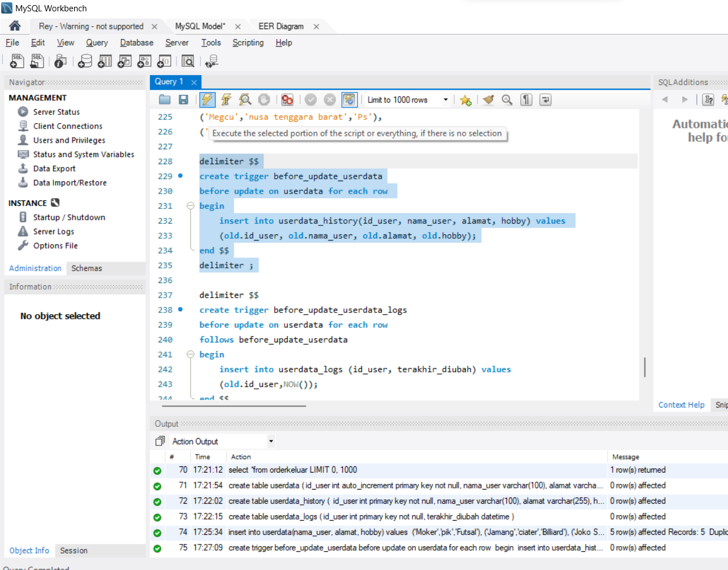Image resolution: width=728 pixels, height=570 pixels.
Task: Switch to the MySQL Model* tab
Action: (200, 26)
